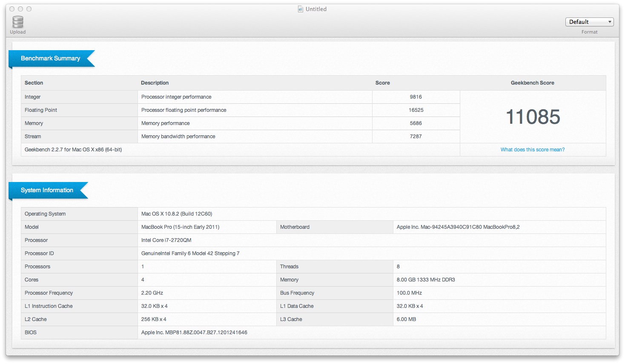Screen dimensions: 625x364
Task: Click the '6.00 MB' L3 Cache value
Action: point(406,319)
